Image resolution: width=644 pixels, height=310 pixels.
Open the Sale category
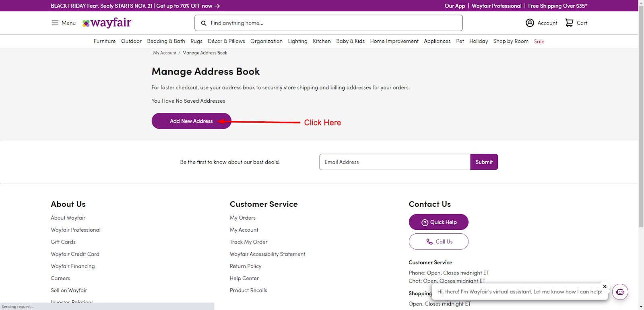click(x=539, y=42)
